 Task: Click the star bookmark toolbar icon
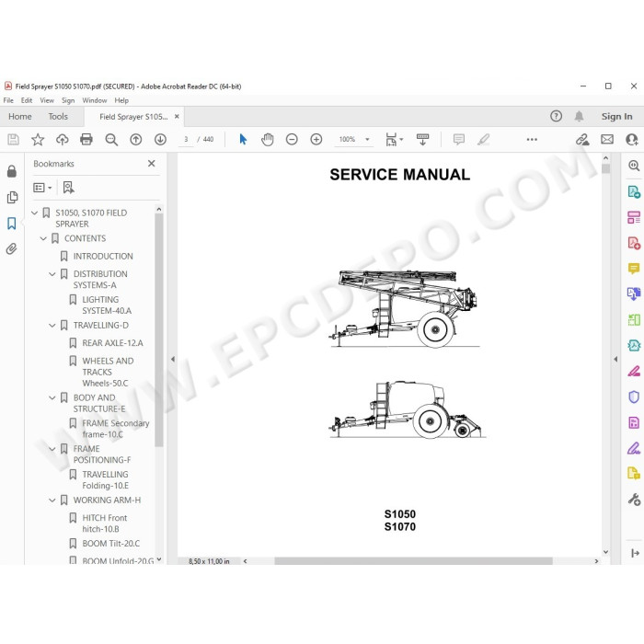(x=38, y=140)
